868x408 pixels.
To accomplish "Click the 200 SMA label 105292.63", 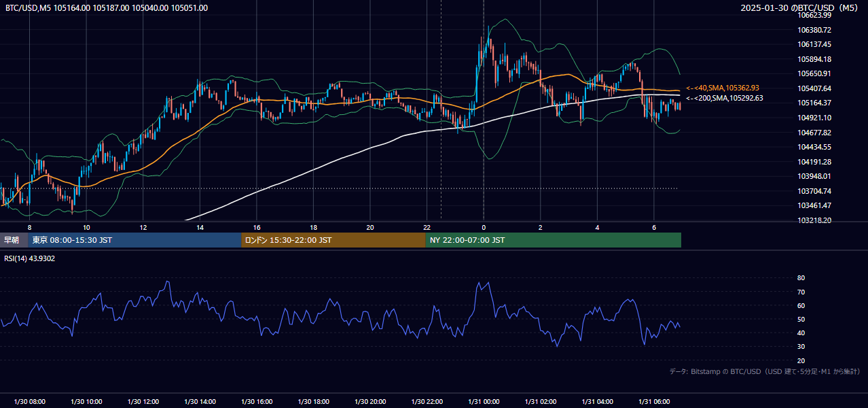I will point(725,98).
